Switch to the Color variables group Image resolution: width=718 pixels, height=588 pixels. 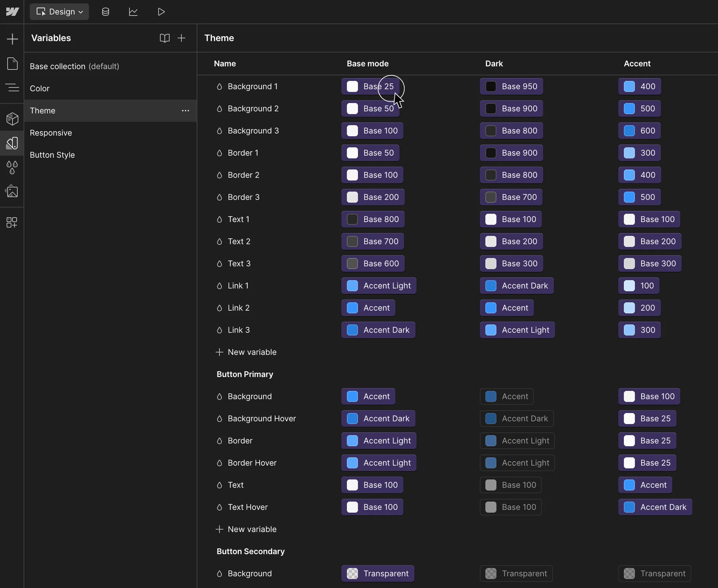40,89
